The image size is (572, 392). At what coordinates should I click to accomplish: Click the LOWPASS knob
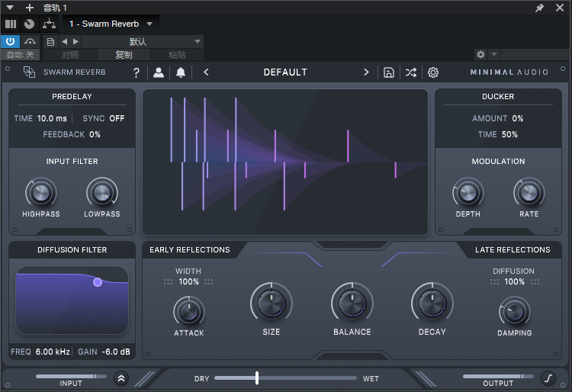tap(102, 193)
